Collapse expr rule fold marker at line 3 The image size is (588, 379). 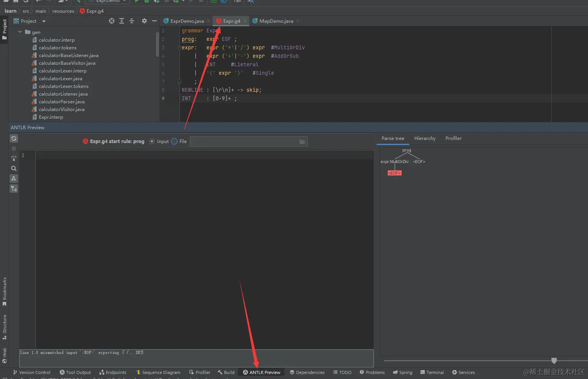[x=179, y=48]
